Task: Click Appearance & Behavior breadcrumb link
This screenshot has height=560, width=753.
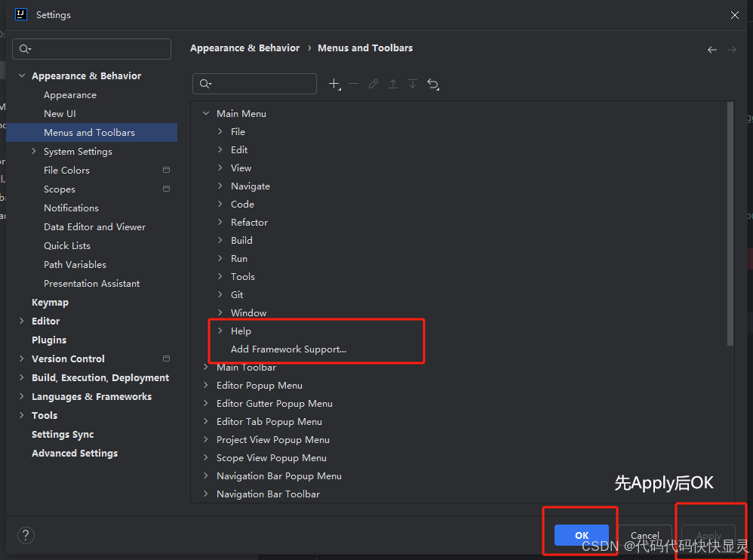Action: (245, 48)
